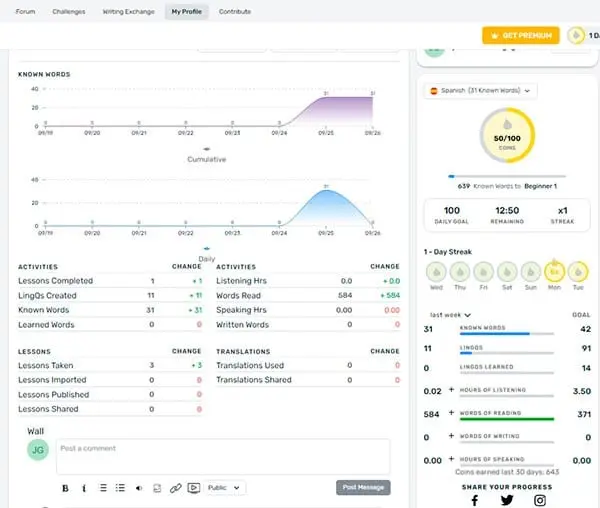Add words of reading with plus

pyautogui.click(x=451, y=413)
